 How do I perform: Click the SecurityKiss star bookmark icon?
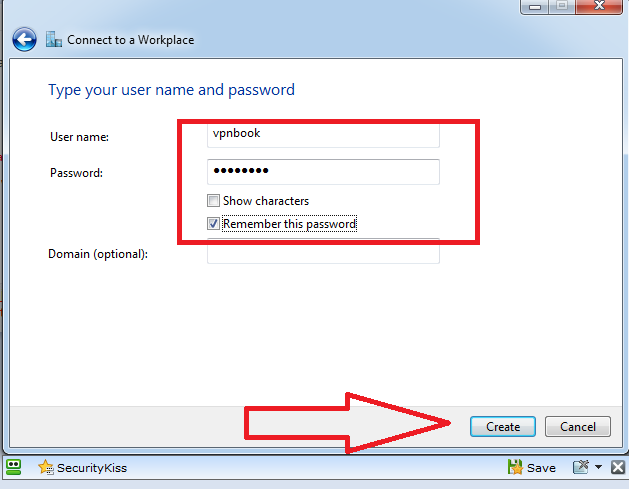tap(45, 467)
